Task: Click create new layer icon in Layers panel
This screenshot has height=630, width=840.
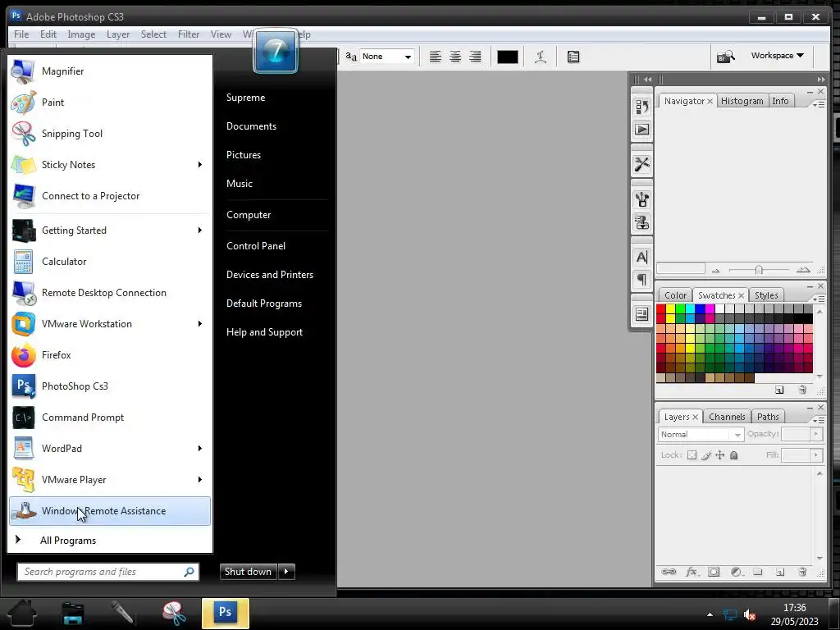Action: [780, 572]
